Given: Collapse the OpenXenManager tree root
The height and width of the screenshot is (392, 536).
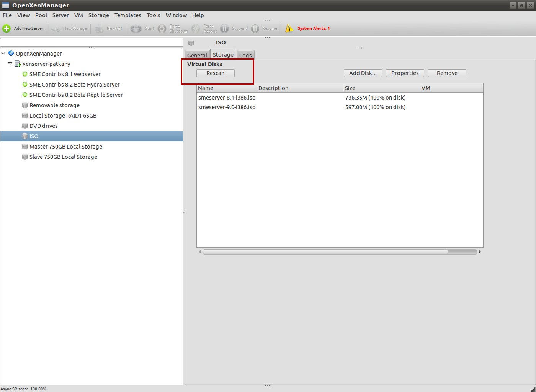Looking at the screenshot, I should pos(3,53).
